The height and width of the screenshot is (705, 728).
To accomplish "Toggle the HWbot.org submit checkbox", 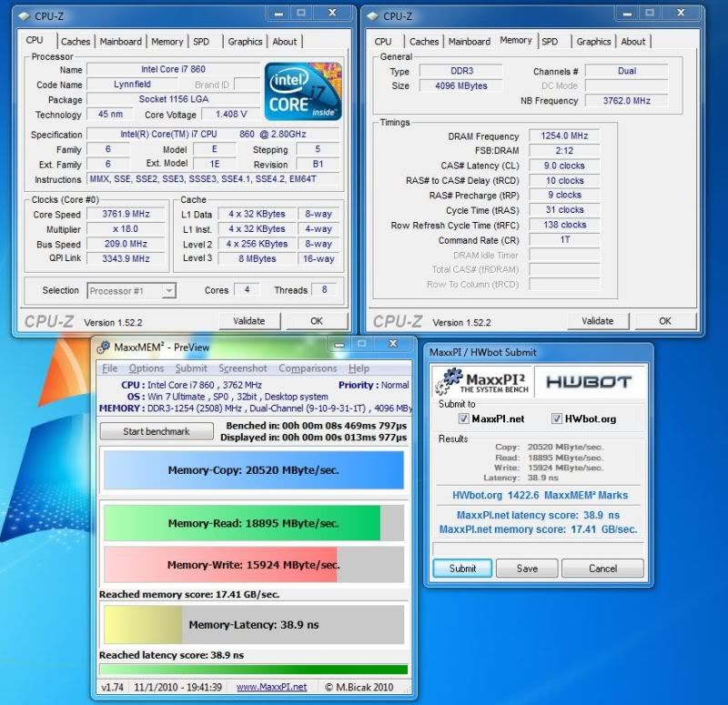I will [556, 418].
